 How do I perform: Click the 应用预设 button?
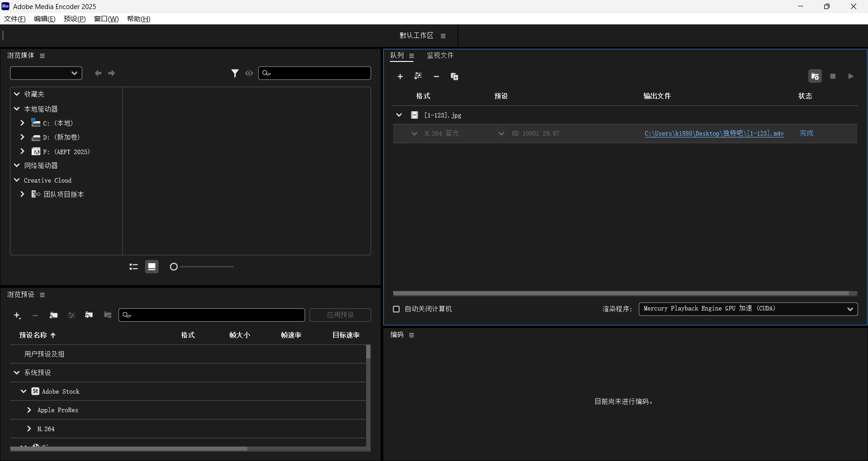340,315
